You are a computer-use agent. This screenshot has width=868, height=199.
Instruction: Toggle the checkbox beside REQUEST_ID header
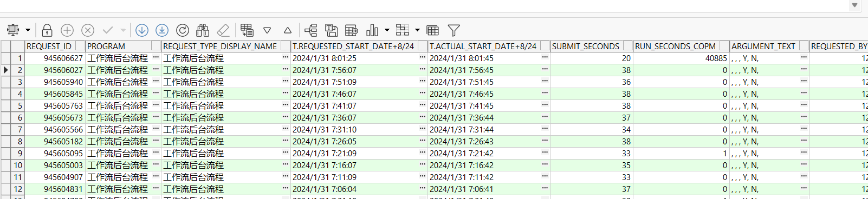pyautogui.click(x=80, y=46)
